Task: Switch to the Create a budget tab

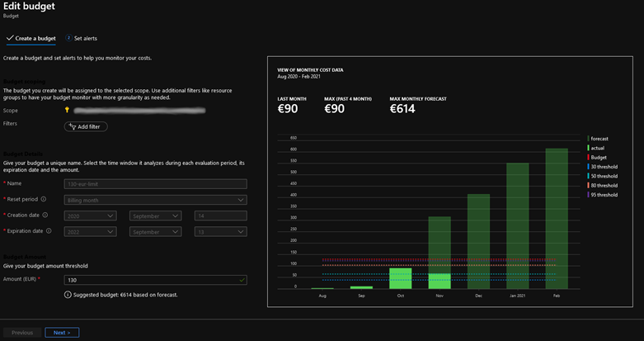Action: 31,38
